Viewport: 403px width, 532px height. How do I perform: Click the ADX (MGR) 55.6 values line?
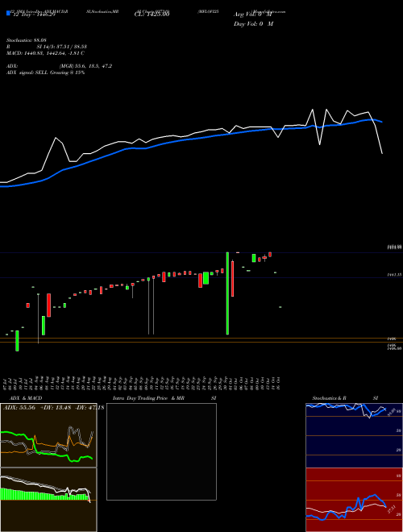59,66
